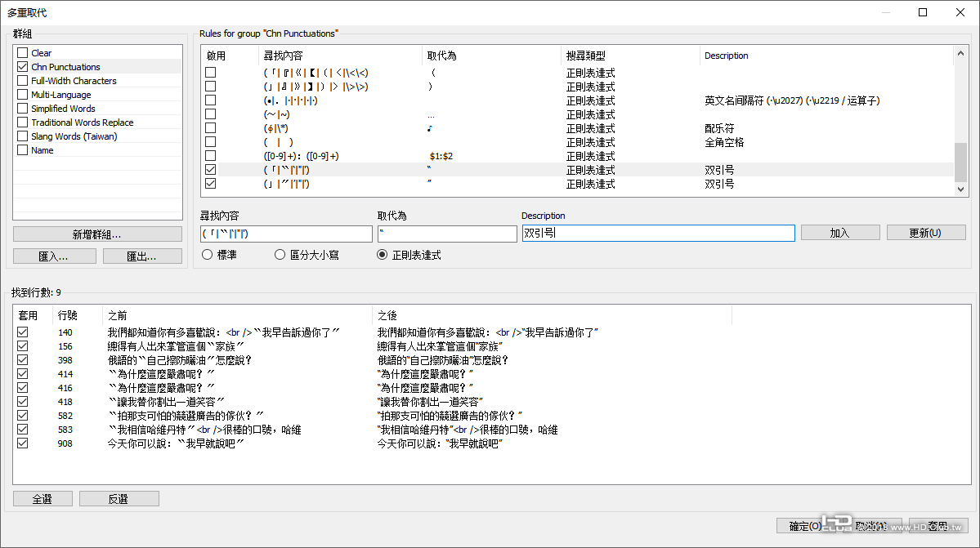
Task: Close the 多重取代 dialog
Action: pyautogui.click(x=960, y=12)
